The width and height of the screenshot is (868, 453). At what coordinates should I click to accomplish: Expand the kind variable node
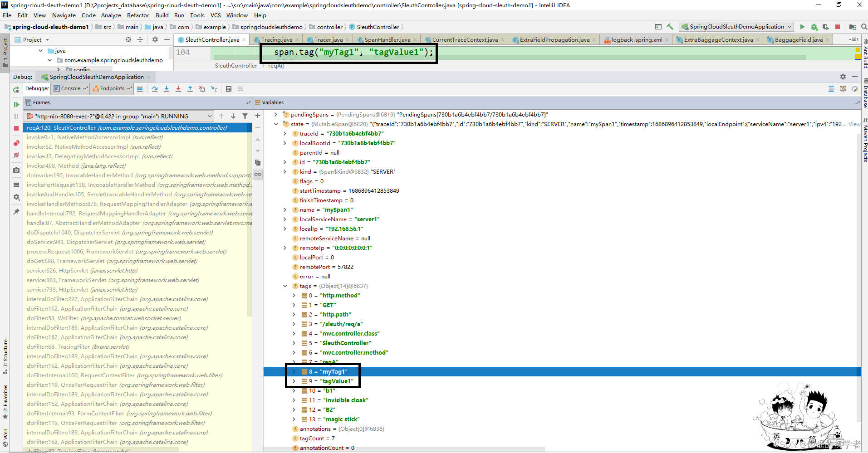click(x=285, y=172)
